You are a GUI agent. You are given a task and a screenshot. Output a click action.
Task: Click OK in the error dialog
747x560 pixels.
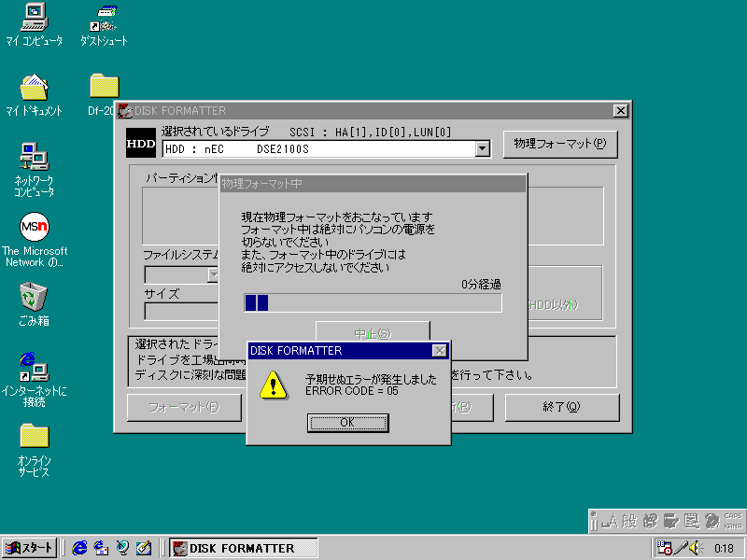point(347,422)
